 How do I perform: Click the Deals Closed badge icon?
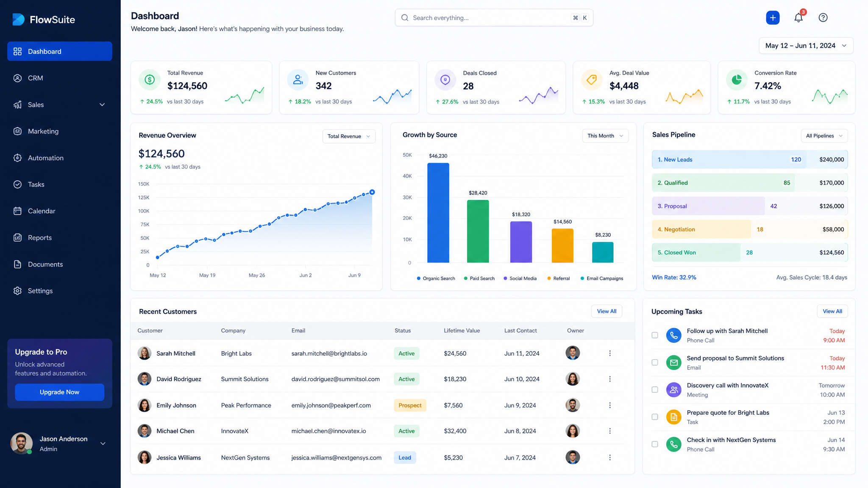(x=445, y=80)
